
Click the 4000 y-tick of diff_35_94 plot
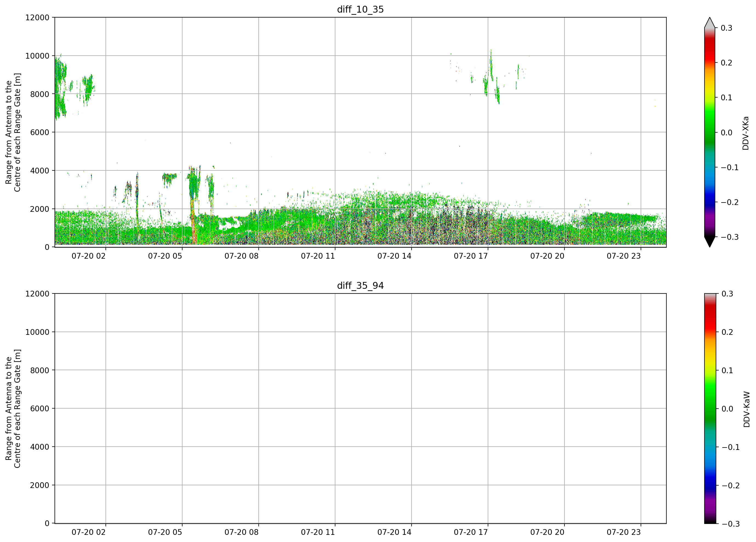40,447
